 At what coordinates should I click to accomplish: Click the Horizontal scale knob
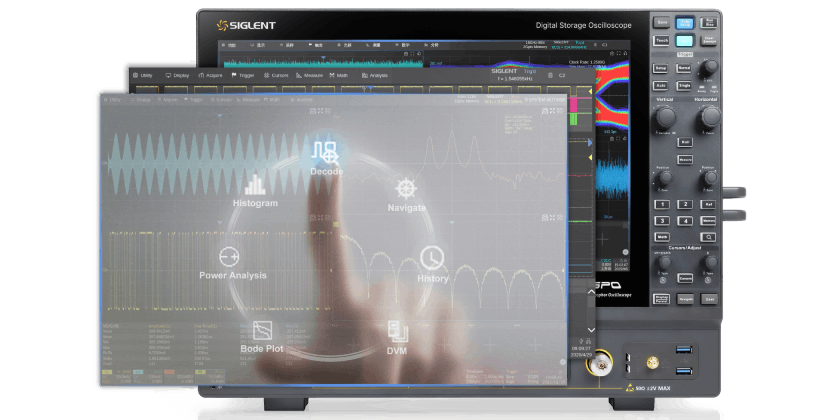710,117
